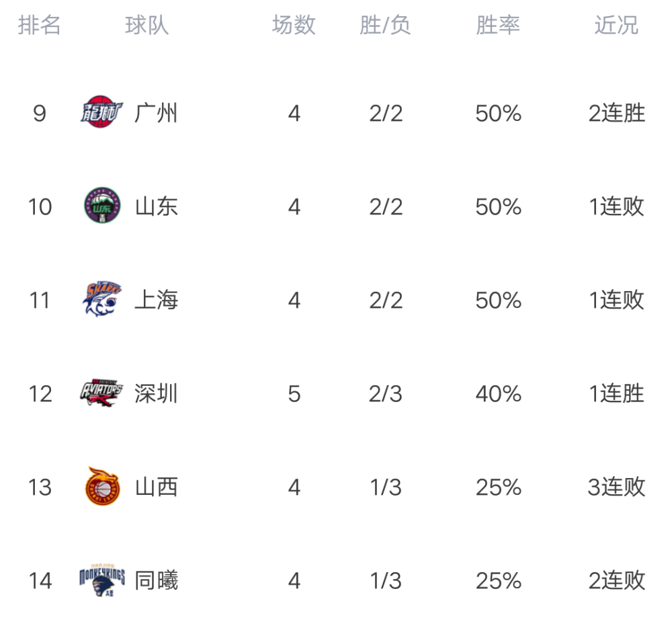Screen dimensions: 672x632
Task: Click Shanxi's 3连败 streak text
Action: (x=617, y=486)
